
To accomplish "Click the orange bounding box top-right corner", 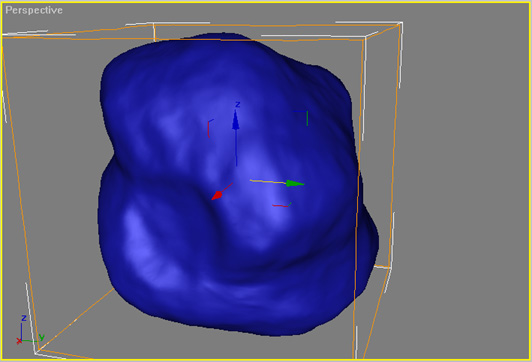I will pyautogui.click(x=400, y=24).
